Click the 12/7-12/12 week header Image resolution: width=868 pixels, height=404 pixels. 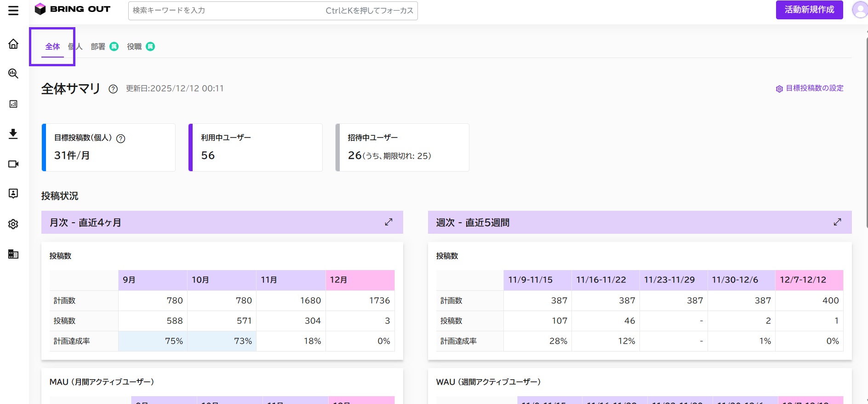click(x=810, y=280)
